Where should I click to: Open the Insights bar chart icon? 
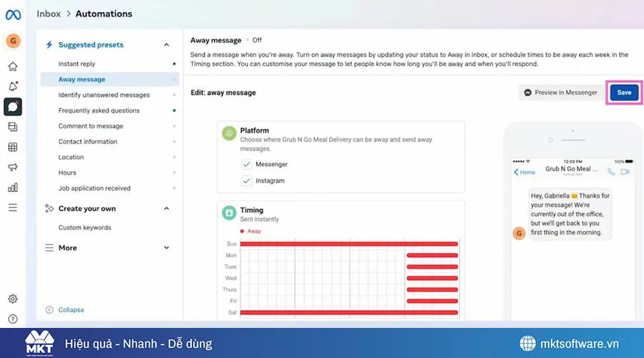pos(12,188)
